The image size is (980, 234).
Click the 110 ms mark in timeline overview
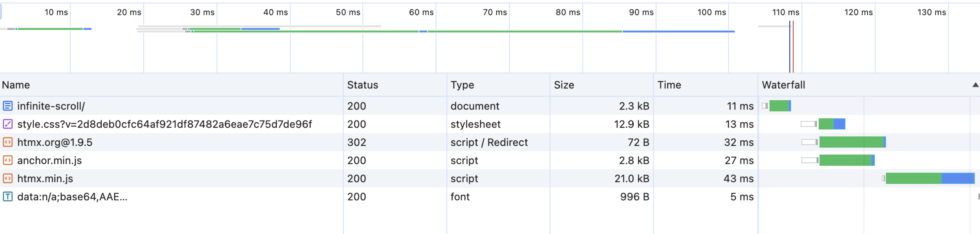[x=786, y=12]
